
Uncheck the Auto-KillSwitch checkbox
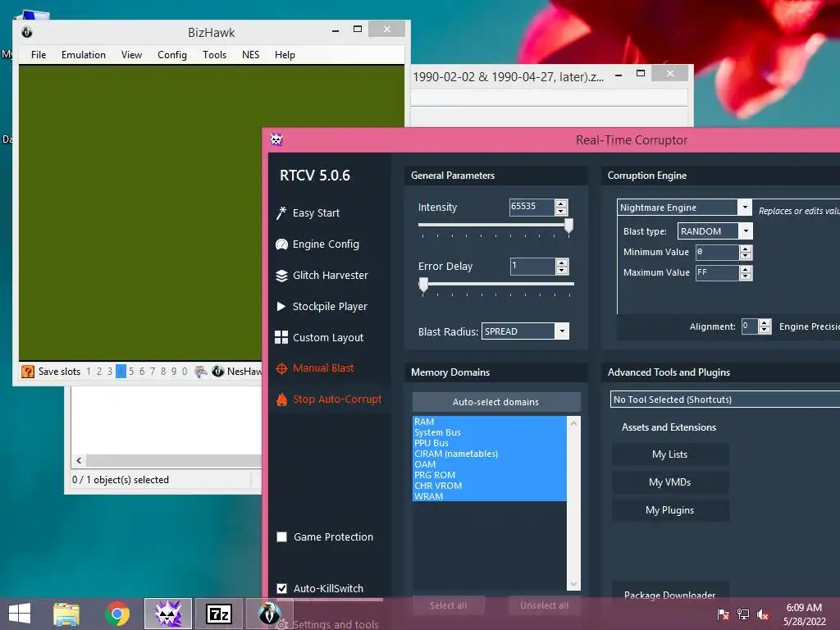point(282,588)
